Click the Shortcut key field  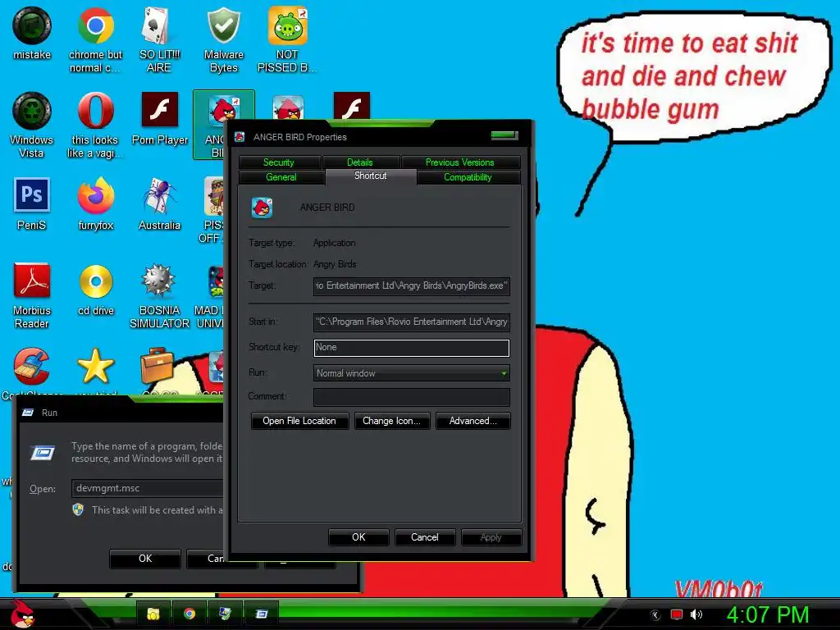point(412,348)
